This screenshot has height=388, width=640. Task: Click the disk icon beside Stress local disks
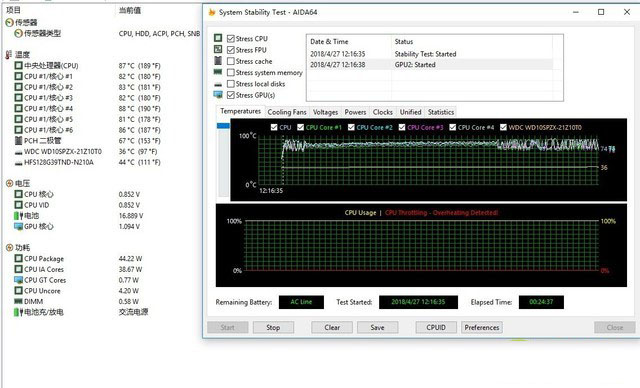[x=218, y=84]
